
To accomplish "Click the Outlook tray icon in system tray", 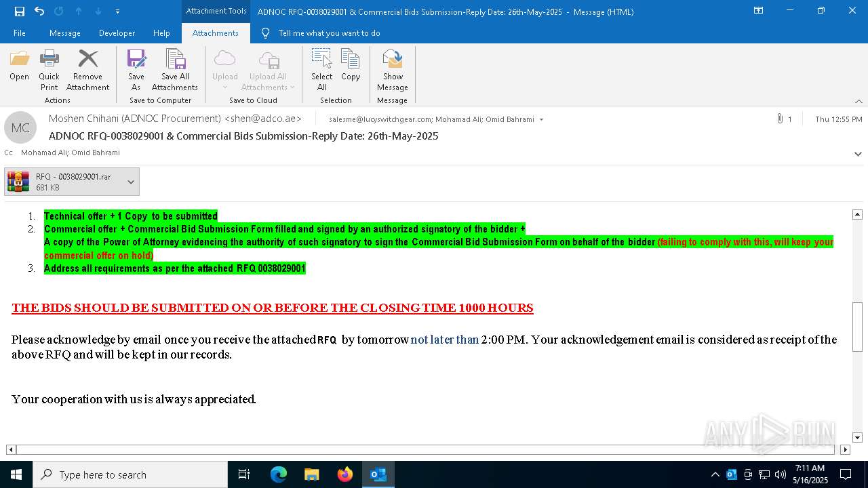I will click(x=731, y=474).
